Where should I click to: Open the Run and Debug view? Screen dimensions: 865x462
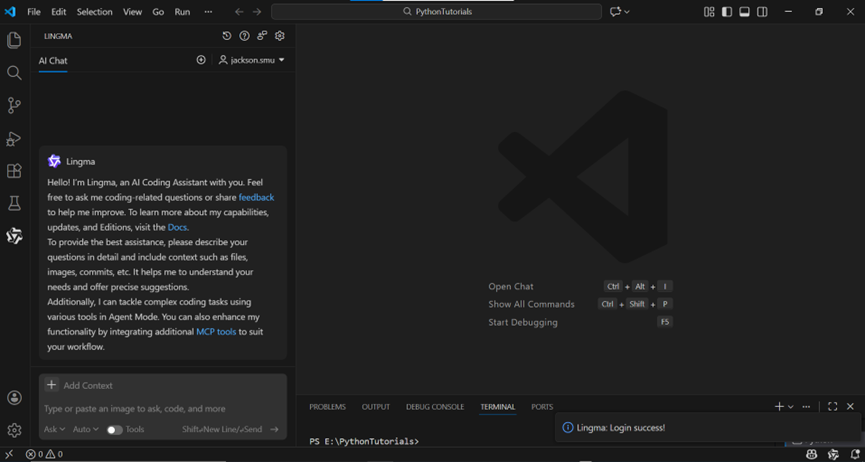point(14,139)
